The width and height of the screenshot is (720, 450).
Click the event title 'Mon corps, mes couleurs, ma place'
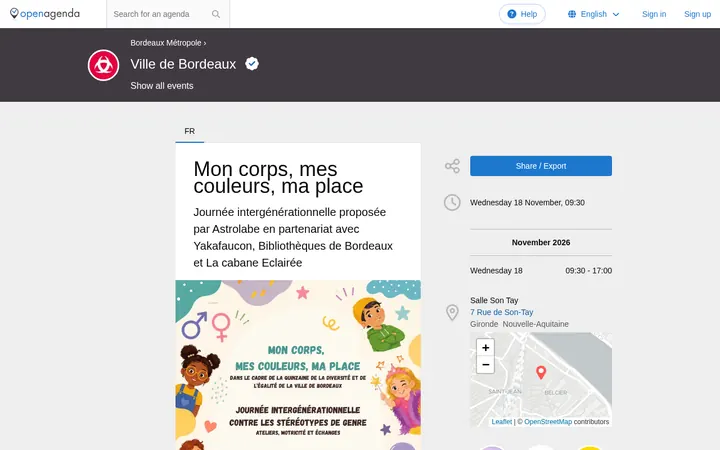278,177
